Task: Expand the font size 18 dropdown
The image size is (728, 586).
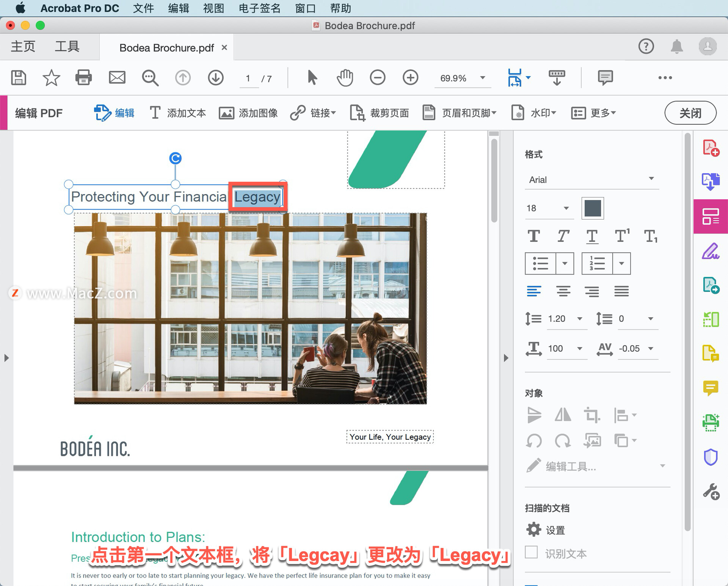Action: pos(566,208)
